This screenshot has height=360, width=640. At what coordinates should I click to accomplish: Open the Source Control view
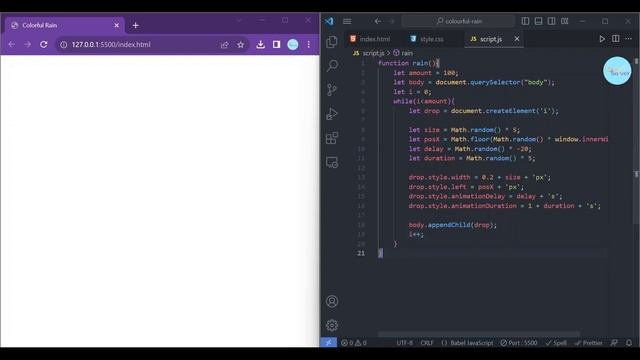click(x=332, y=90)
